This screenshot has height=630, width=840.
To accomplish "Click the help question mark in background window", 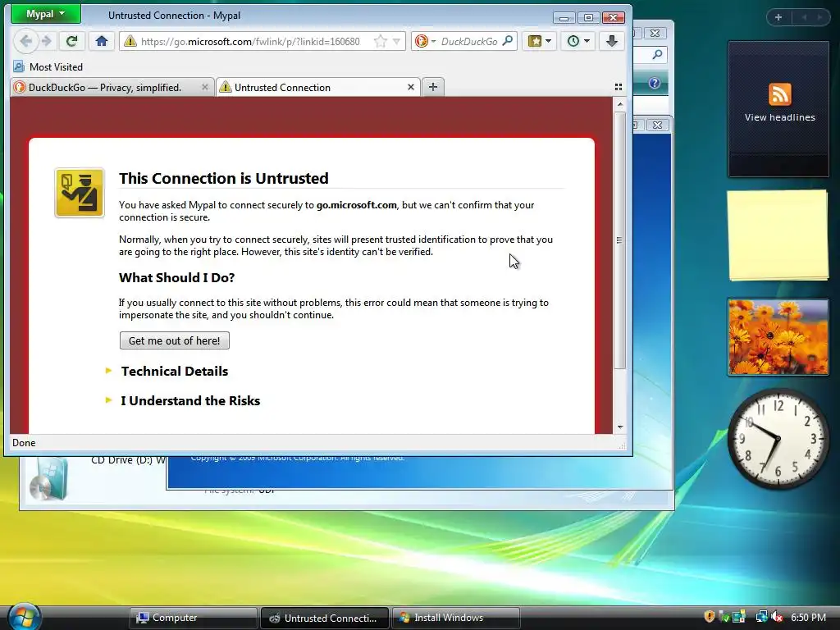I will (x=654, y=83).
